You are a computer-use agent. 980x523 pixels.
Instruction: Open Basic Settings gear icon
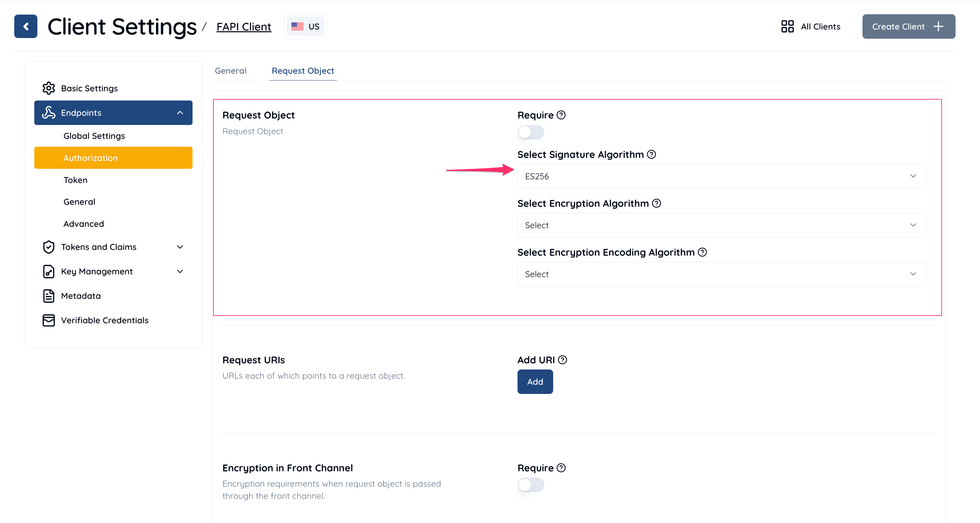pos(49,88)
